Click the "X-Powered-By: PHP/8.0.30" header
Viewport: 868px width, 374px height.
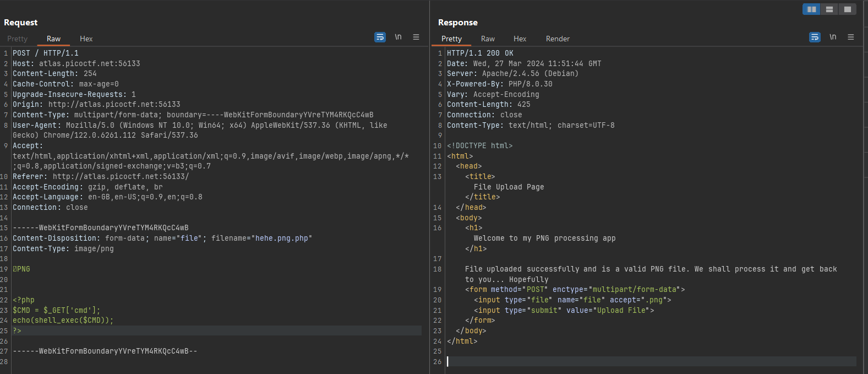coord(500,84)
